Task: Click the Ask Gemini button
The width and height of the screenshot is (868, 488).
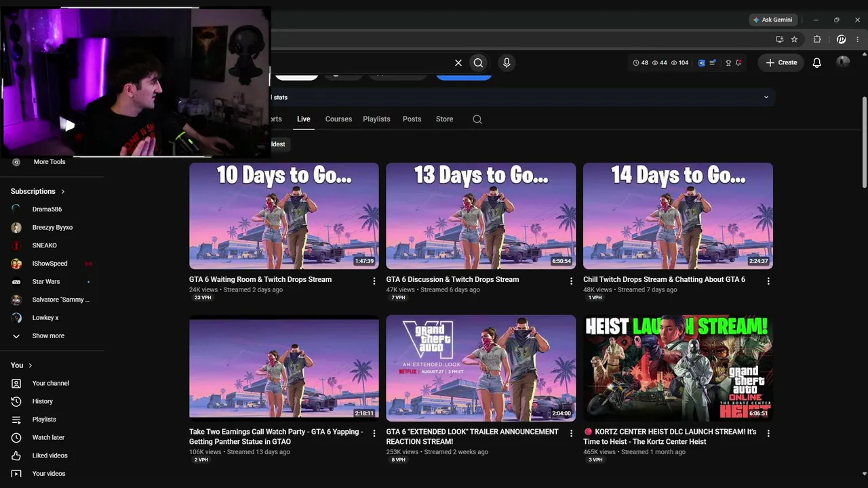Action: 772,20
